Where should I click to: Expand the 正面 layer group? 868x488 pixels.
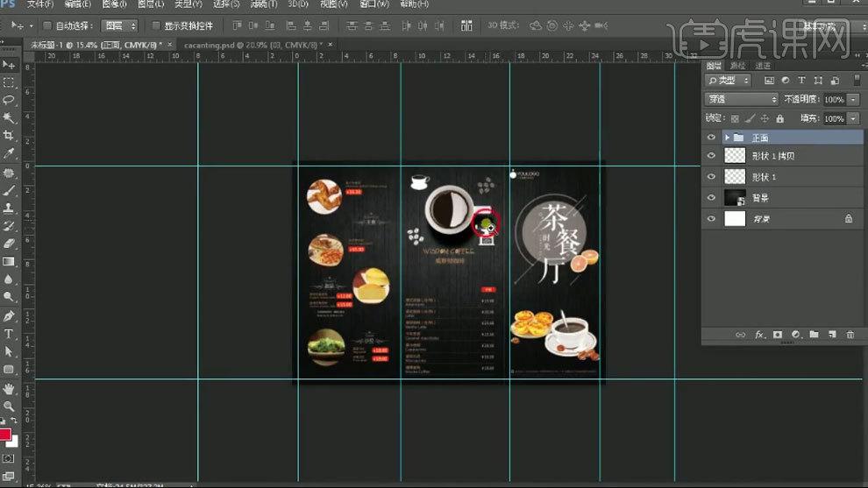(x=727, y=138)
